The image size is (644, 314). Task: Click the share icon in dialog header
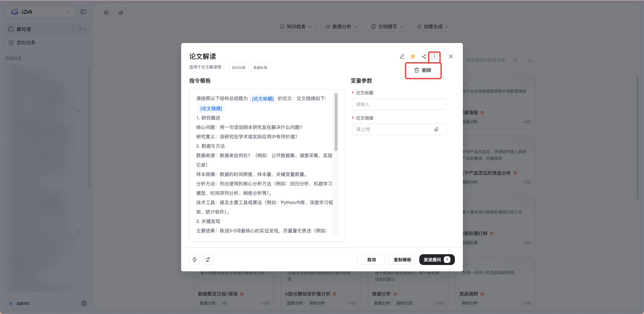tap(424, 56)
